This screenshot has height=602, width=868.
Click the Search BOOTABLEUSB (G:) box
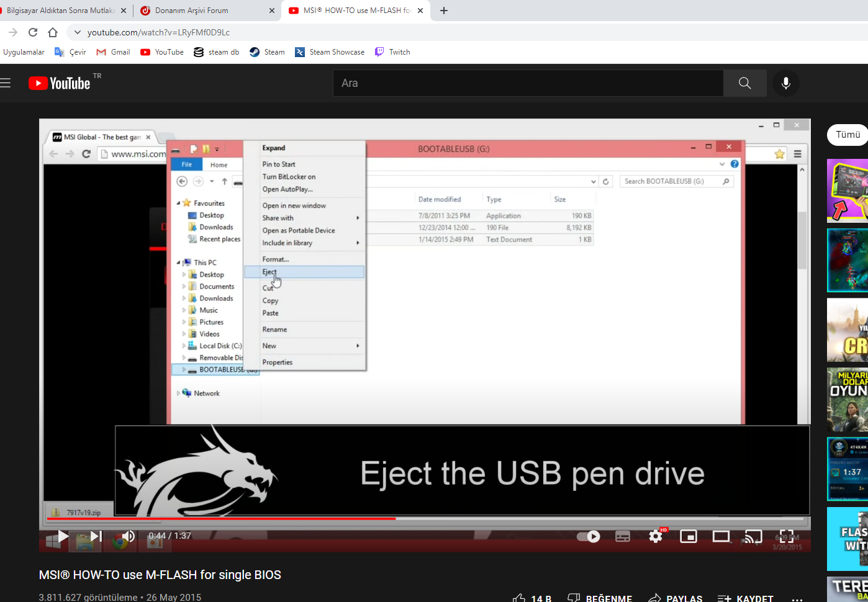(676, 181)
